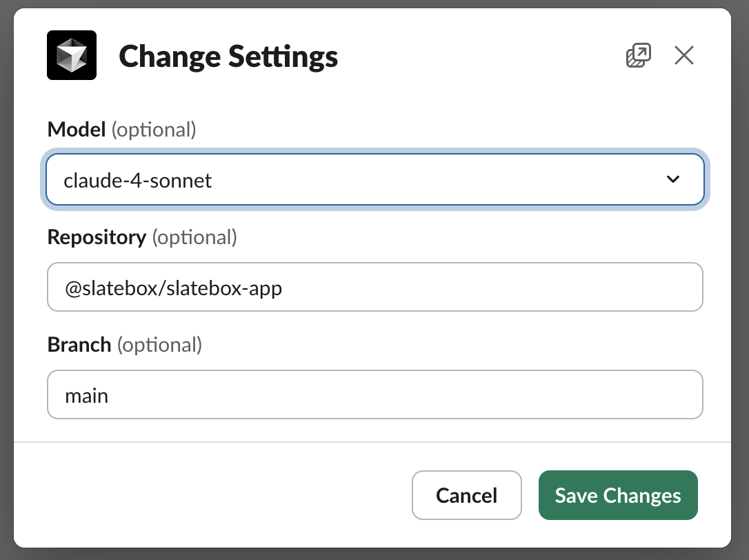Image resolution: width=749 pixels, height=560 pixels.
Task: Select the claude-4-sonnet value text
Action: click(x=138, y=181)
